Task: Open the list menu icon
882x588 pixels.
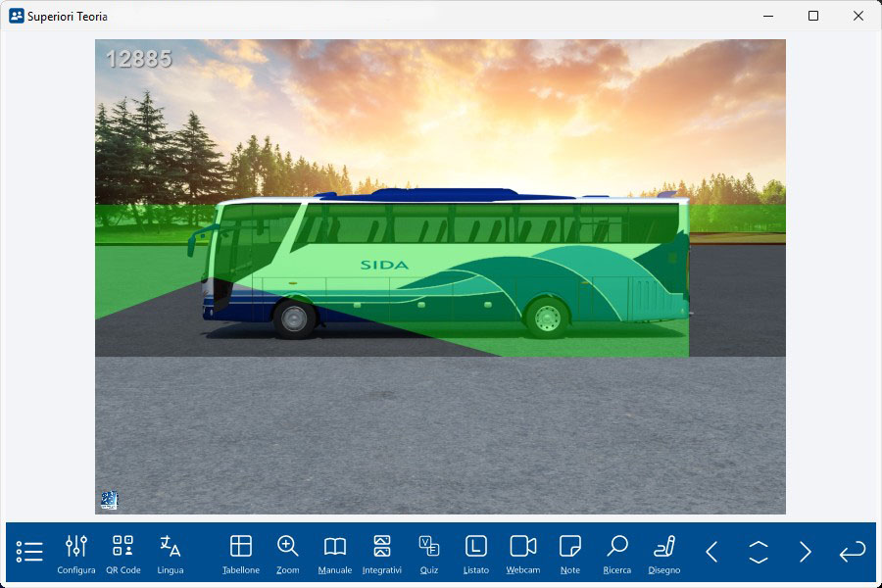Action: pos(29,552)
